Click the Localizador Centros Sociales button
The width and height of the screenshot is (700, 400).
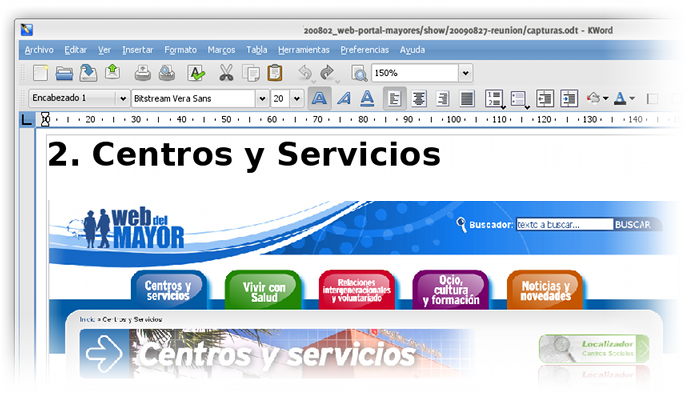(594, 348)
